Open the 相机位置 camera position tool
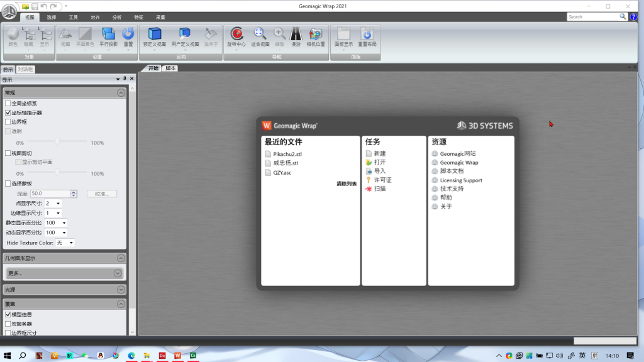 tap(316, 34)
